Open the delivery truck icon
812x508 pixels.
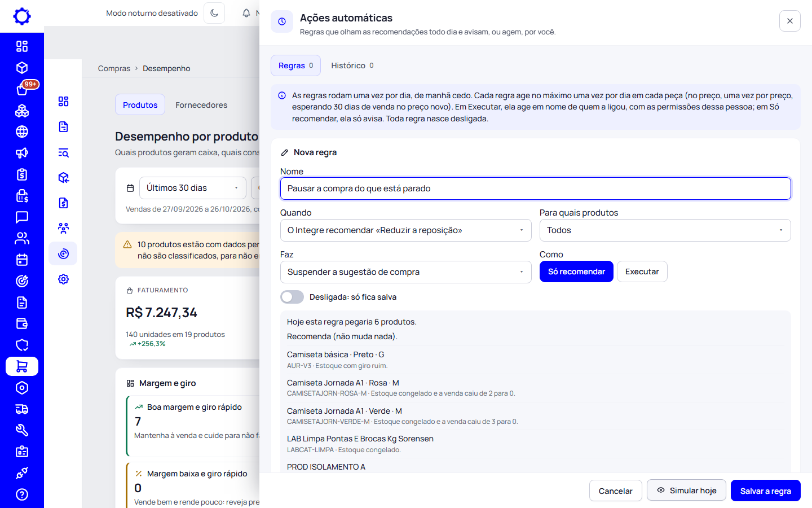[22, 409]
